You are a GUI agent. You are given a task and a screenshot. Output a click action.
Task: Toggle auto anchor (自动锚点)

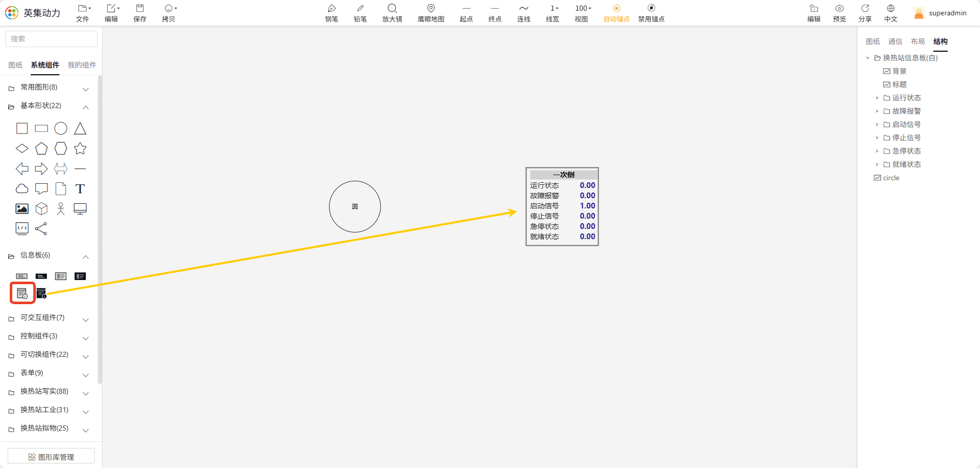point(617,13)
